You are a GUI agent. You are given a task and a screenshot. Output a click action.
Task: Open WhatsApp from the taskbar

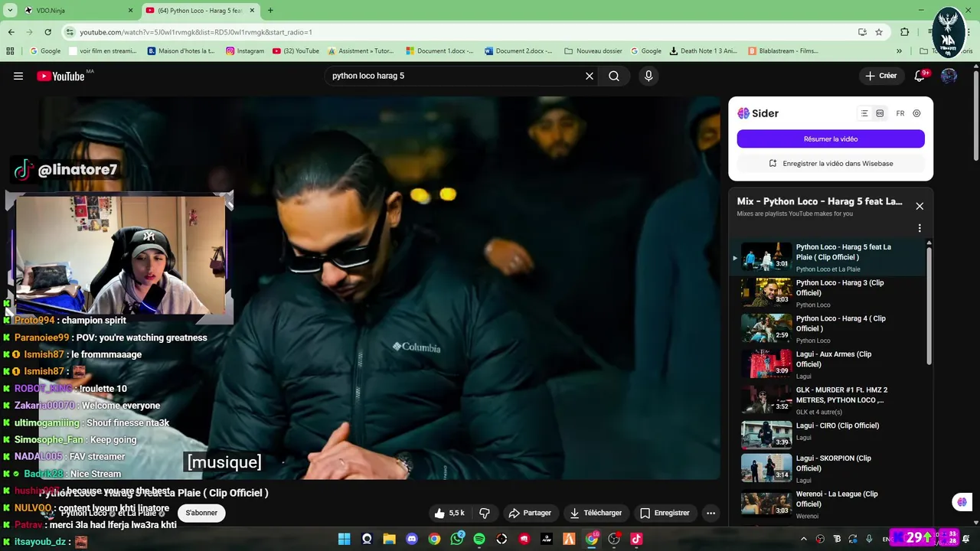coord(457,539)
